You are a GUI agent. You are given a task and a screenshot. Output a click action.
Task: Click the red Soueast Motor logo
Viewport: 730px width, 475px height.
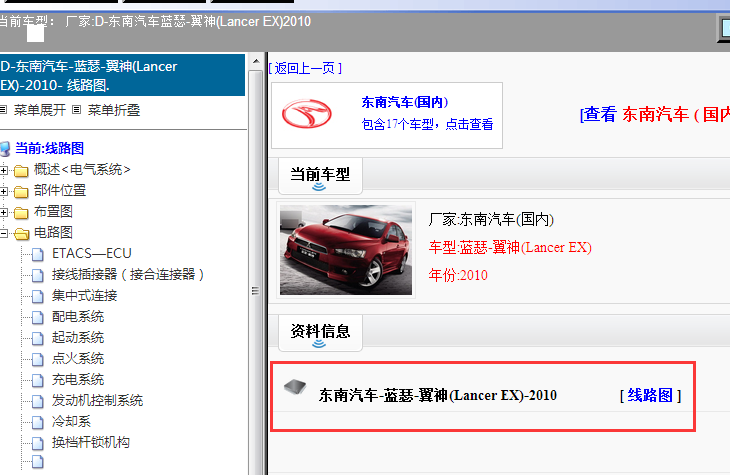click(306, 114)
